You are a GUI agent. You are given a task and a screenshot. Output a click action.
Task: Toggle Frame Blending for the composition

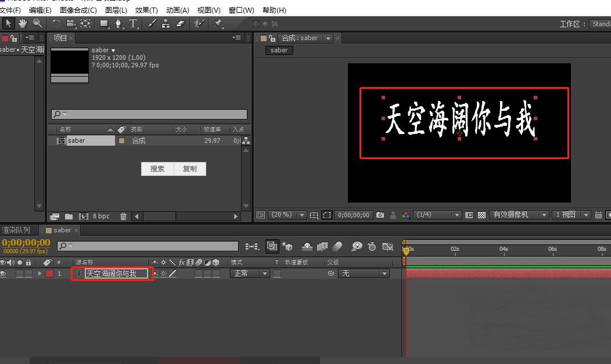coord(321,246)
